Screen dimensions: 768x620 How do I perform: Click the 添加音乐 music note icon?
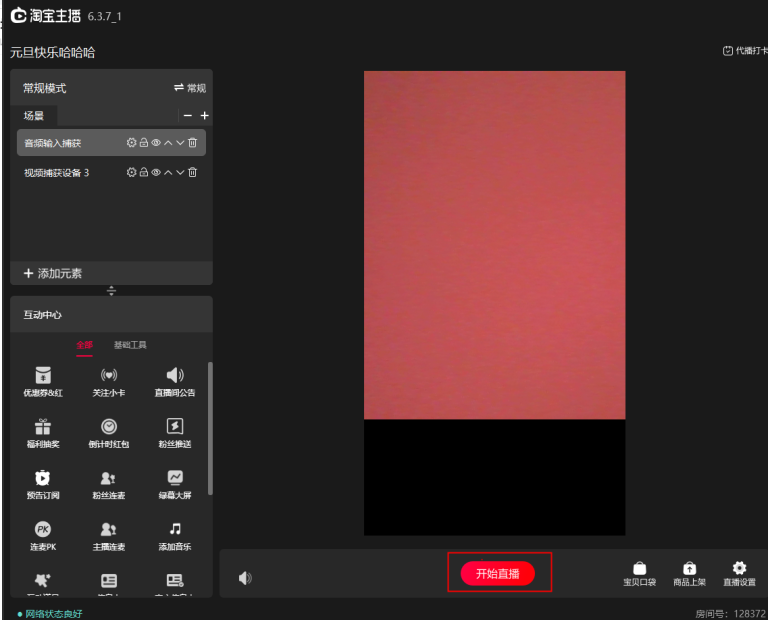[x=175, y=529]
